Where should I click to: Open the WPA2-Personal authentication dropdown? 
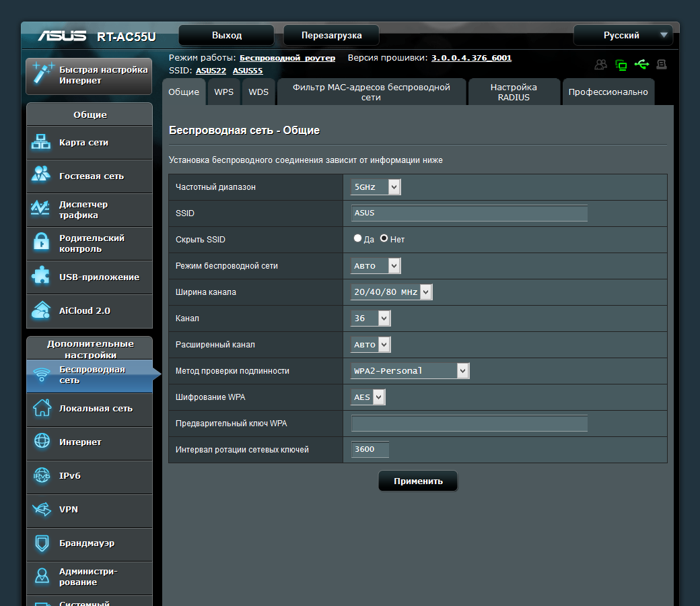[410, 370]
